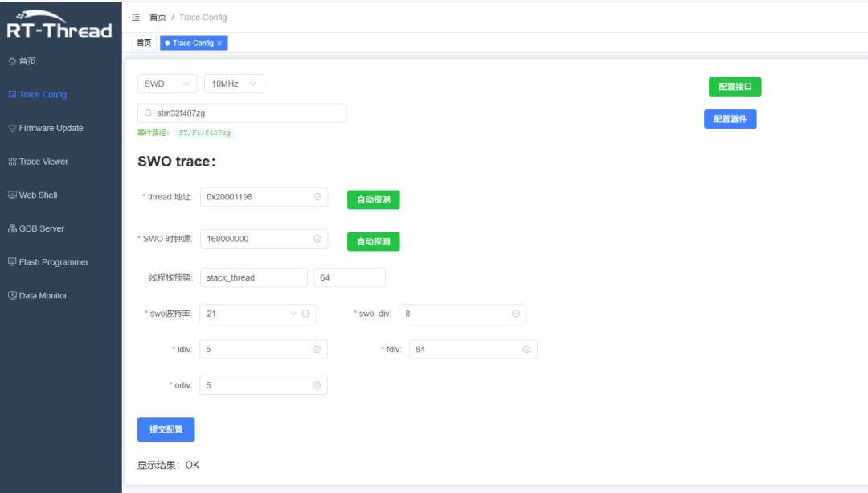The image size is (868, 493).
Task: Open Flash Programmer page
Action: (49, 262)
